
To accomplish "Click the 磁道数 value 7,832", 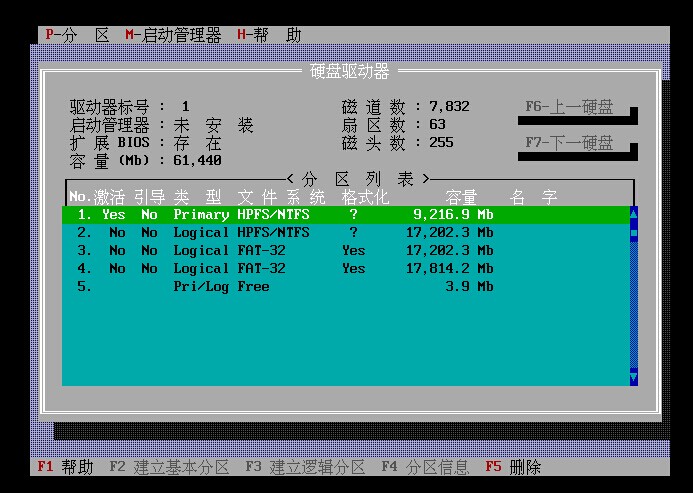I will [x=449, y=107].
